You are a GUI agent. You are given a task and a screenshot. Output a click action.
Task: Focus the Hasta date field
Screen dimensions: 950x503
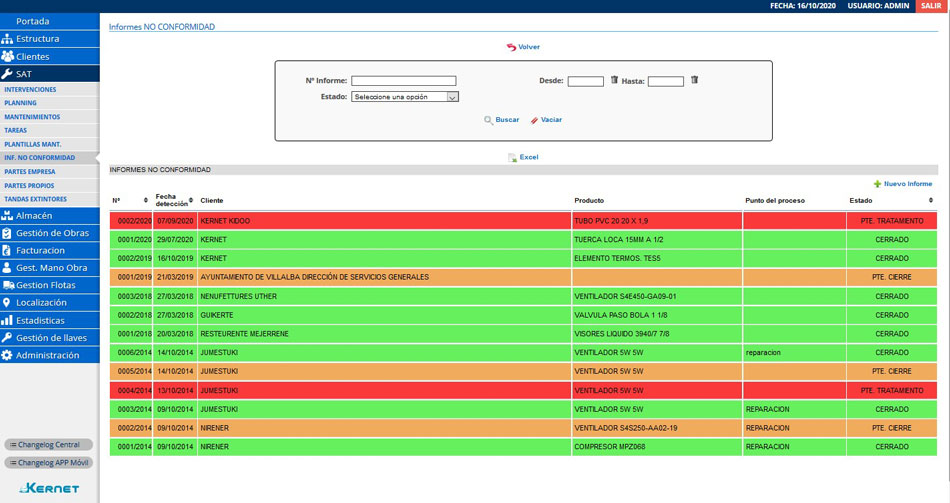(x=665, y=81)
